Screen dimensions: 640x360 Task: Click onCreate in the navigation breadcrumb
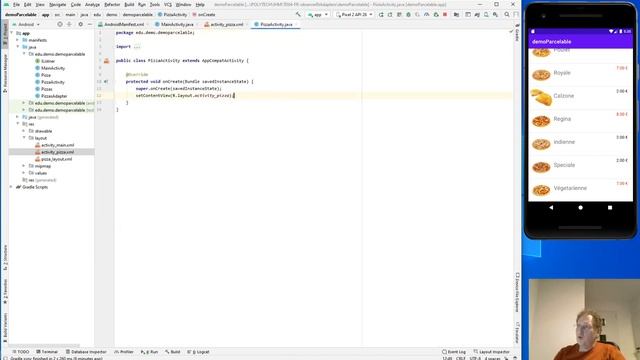tap(207, 15)
